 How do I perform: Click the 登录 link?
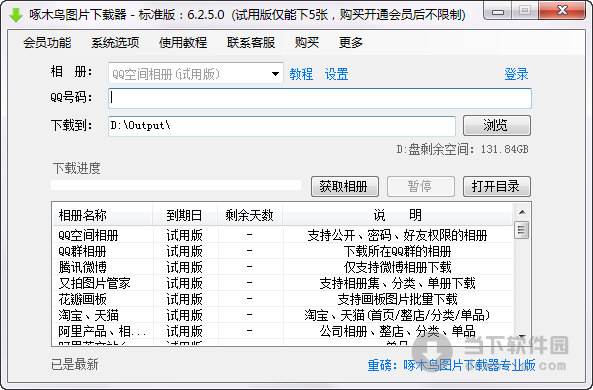click(516, 74)
